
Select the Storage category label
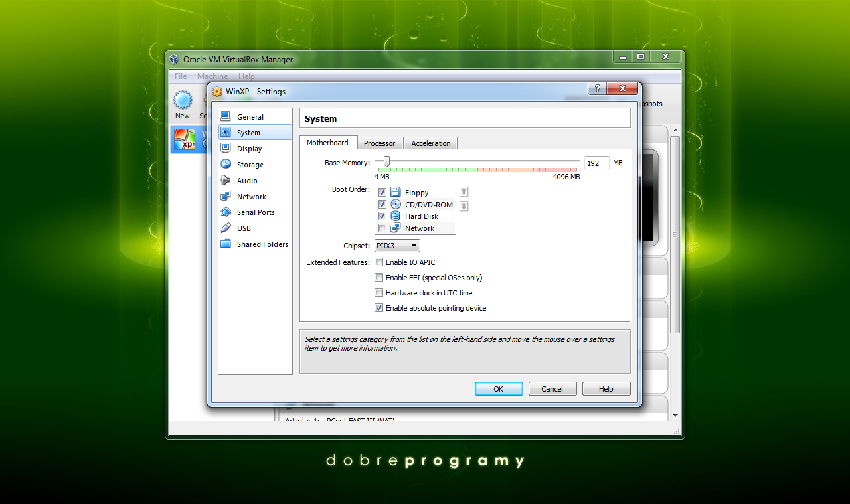point(250,165)
